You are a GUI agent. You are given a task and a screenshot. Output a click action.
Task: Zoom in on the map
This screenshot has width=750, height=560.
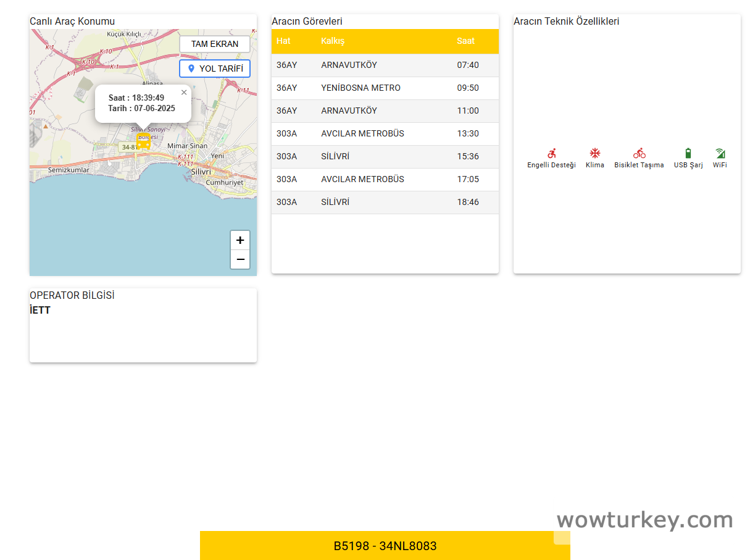pos(240,240)
